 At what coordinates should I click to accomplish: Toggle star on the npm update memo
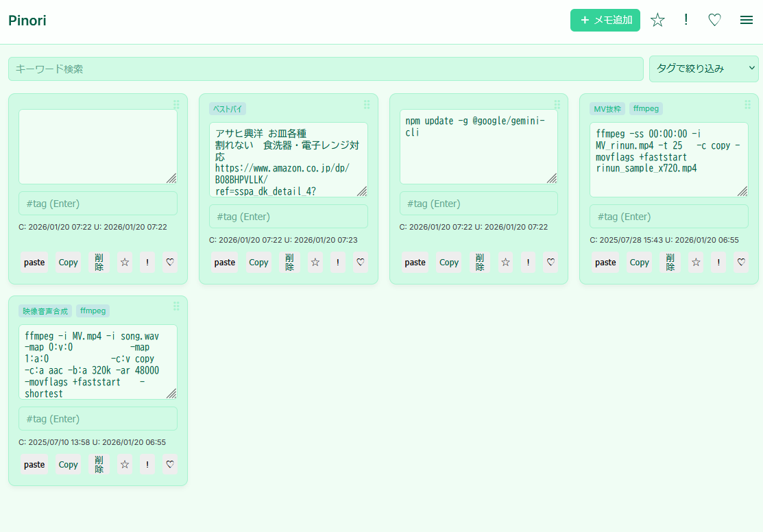[505, 262]
